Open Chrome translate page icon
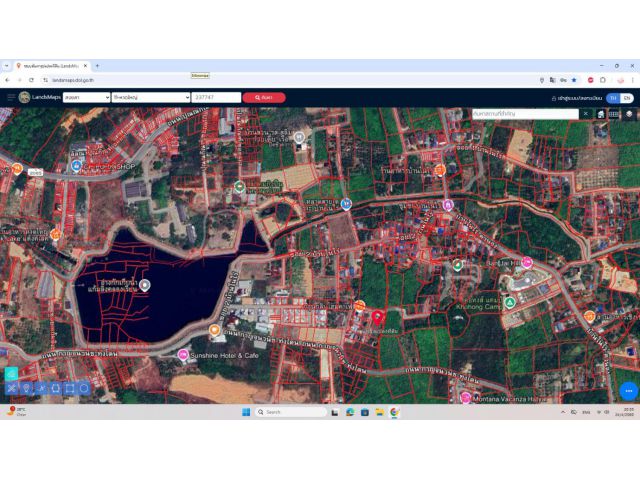 point(552,80)
